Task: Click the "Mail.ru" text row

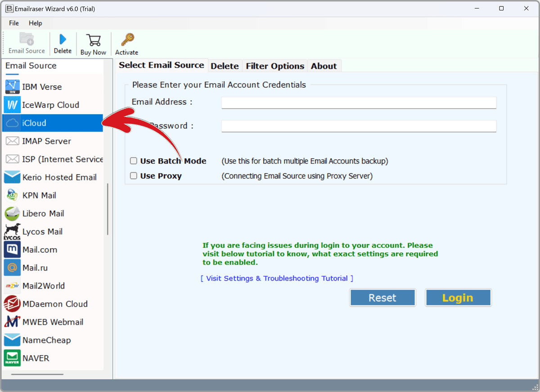Action: [35, 268]
